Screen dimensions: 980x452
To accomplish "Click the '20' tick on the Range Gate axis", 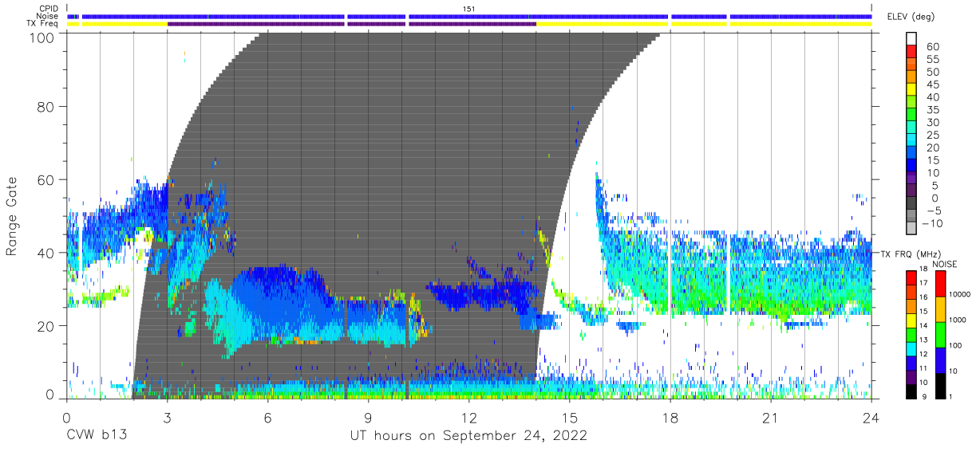I will click(46, 326).
